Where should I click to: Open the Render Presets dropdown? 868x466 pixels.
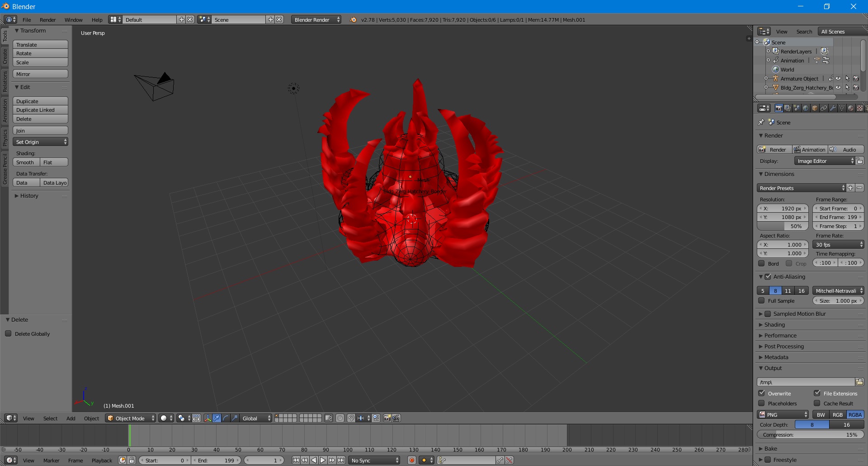[x=801, y=188]
